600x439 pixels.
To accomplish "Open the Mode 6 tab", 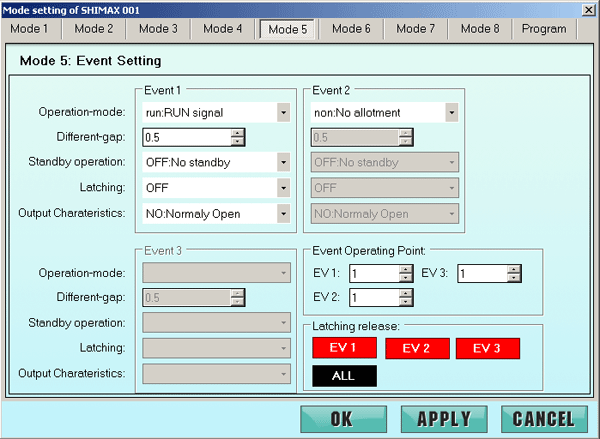I will click(351, 29).
